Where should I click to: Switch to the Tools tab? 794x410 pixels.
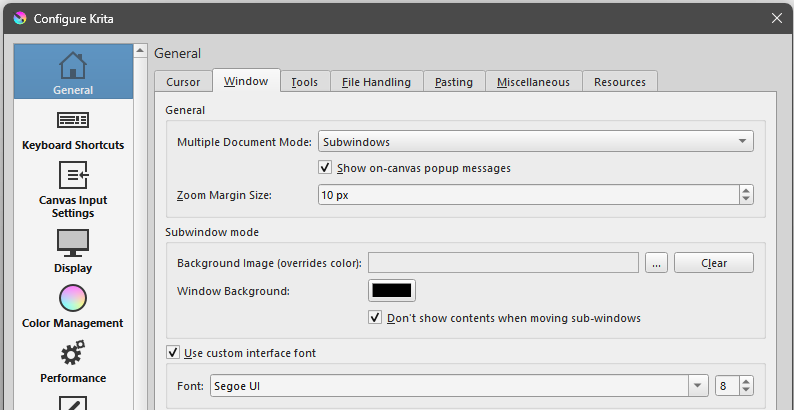coord(305,82)
